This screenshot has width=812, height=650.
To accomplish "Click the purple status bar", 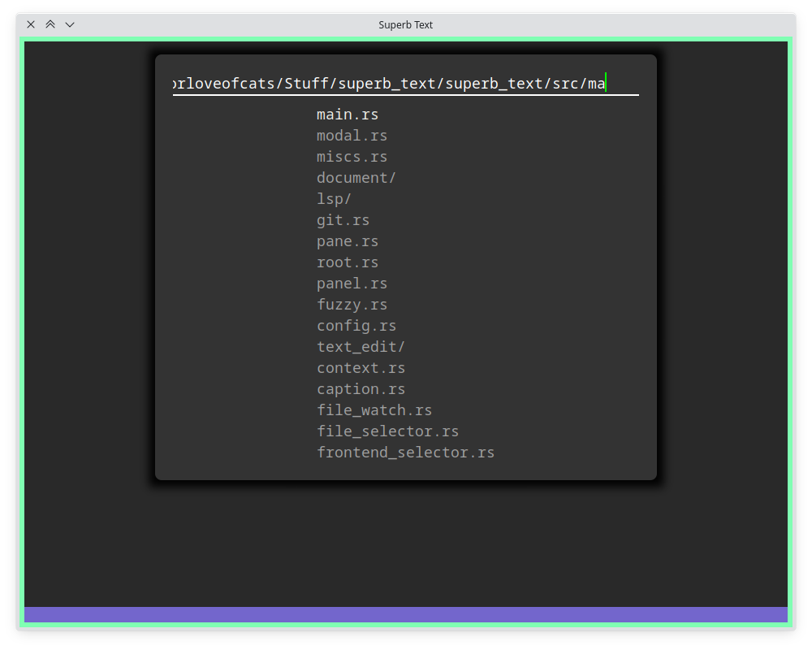I will point(405,614).
